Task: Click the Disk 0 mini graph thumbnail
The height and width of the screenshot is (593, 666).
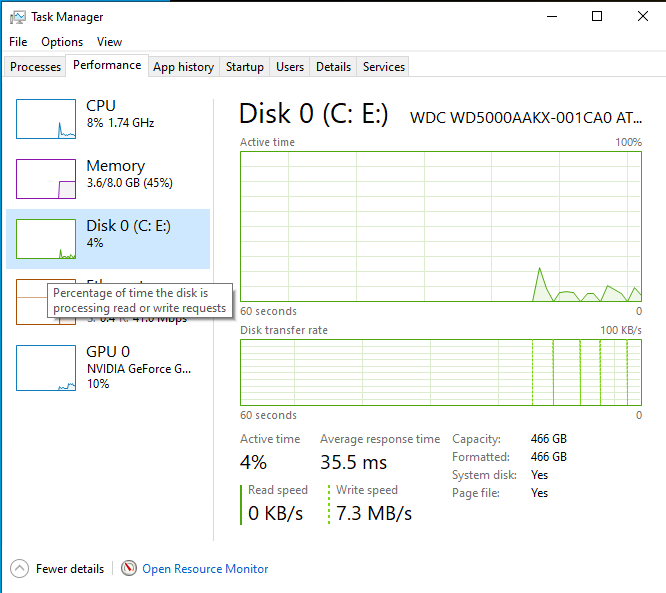Action: pos(46,239)
